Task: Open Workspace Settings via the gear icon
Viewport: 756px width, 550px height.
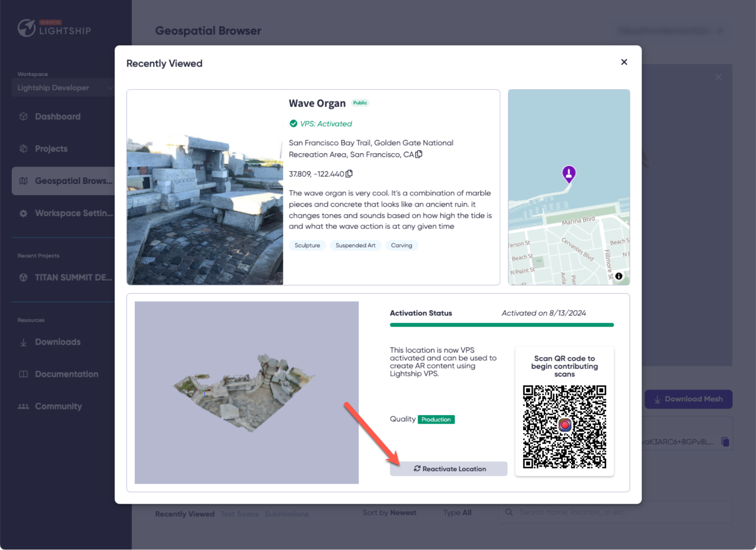Action: click(23, 213)
